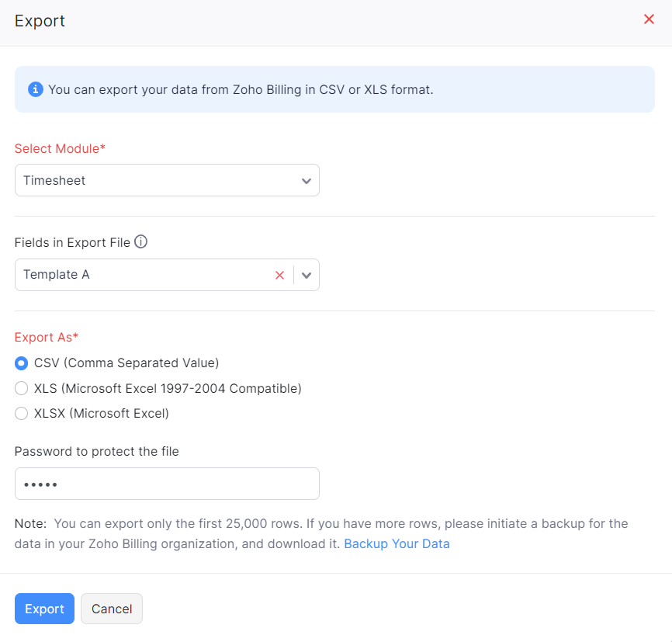Open the Select Module dropdown
672x642 pixels.
[x=167, y=179]
